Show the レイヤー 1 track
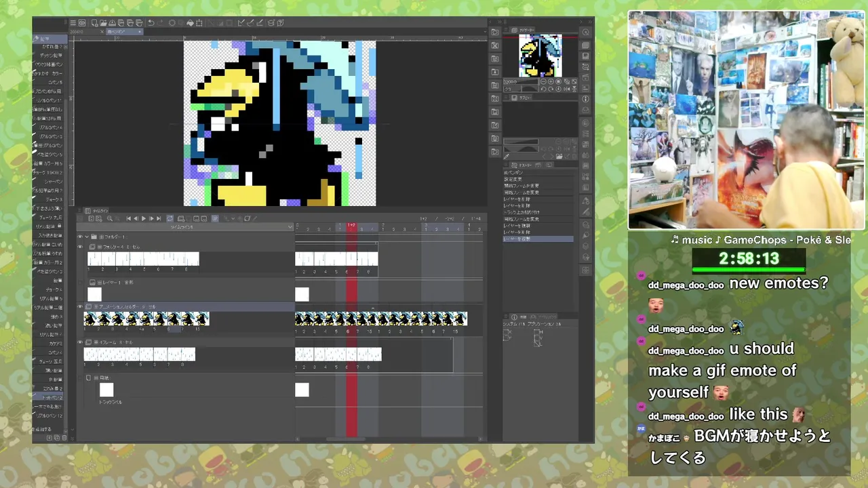This screenshot has width=868, height=488. (79, 282)
